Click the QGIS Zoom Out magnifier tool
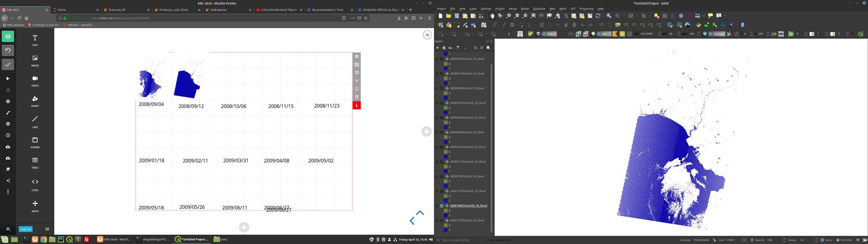Screen dimensions: 868x244 click(x=517, y=16)
